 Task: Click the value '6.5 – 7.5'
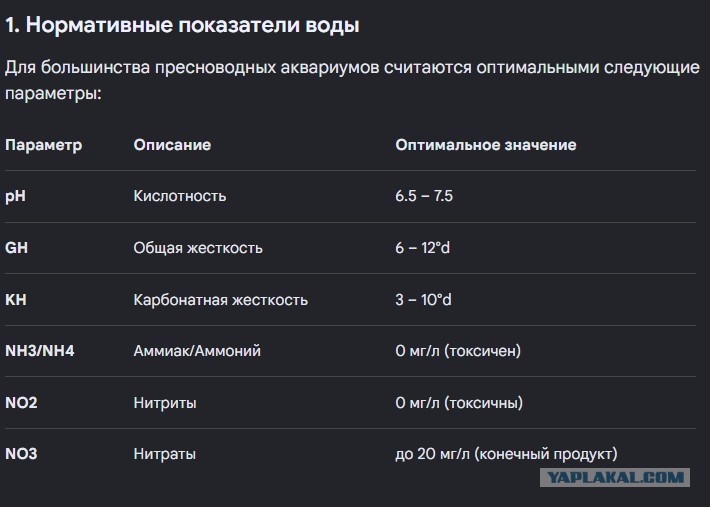pos(424,196)
